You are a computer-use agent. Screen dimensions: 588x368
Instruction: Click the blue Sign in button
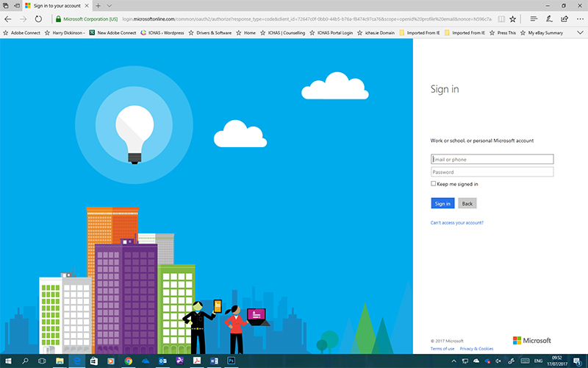click(x=442, y=203)
